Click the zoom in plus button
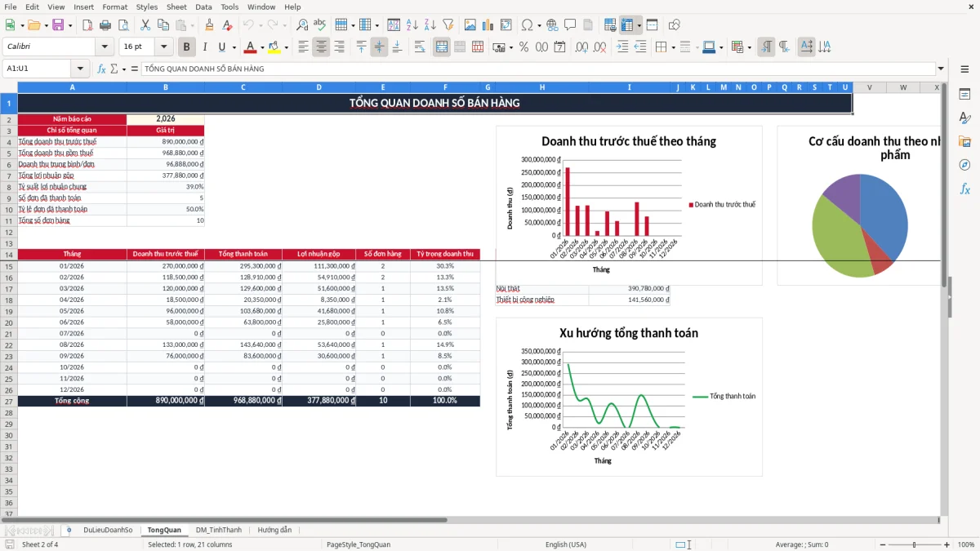980x551 pixels. tap(947, 544)
